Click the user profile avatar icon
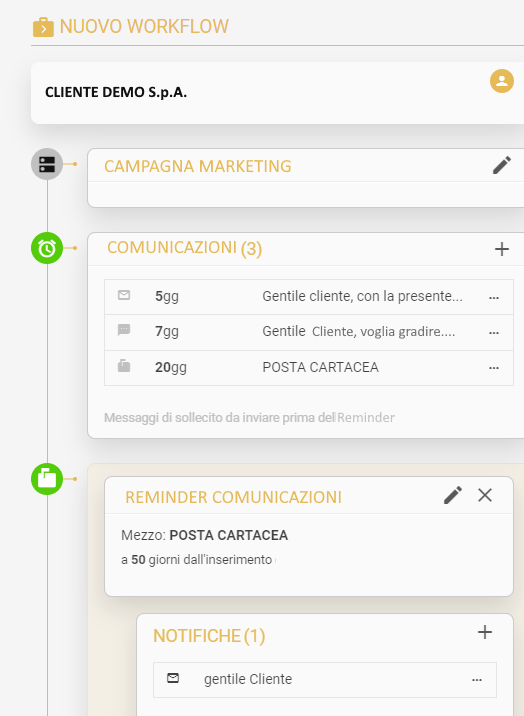The height and width of the screenshot is (716, 524). tap(502, 81)
